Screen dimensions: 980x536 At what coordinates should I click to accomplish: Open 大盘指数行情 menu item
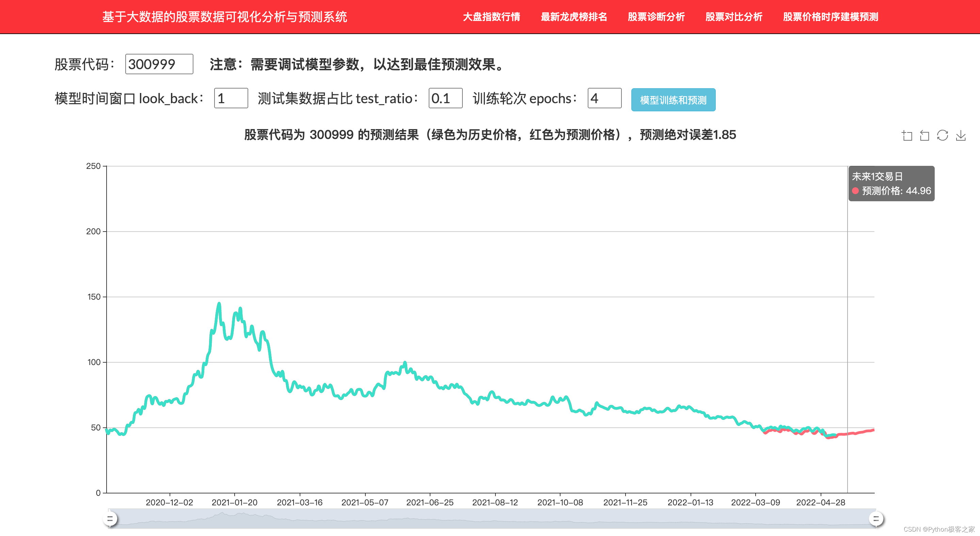pyautogui.click(x=491, y=17)
